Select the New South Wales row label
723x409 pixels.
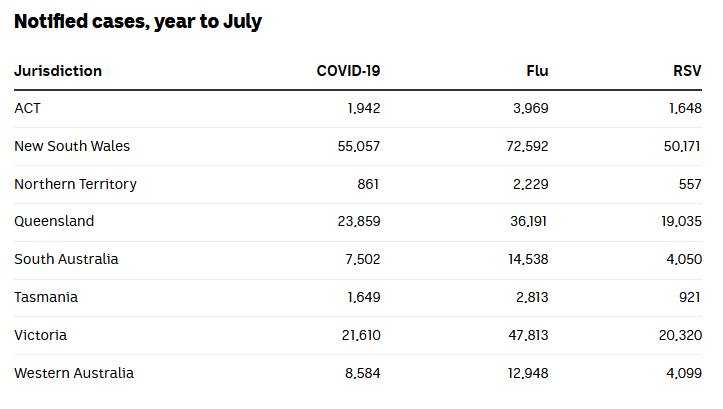pos(72,146)
